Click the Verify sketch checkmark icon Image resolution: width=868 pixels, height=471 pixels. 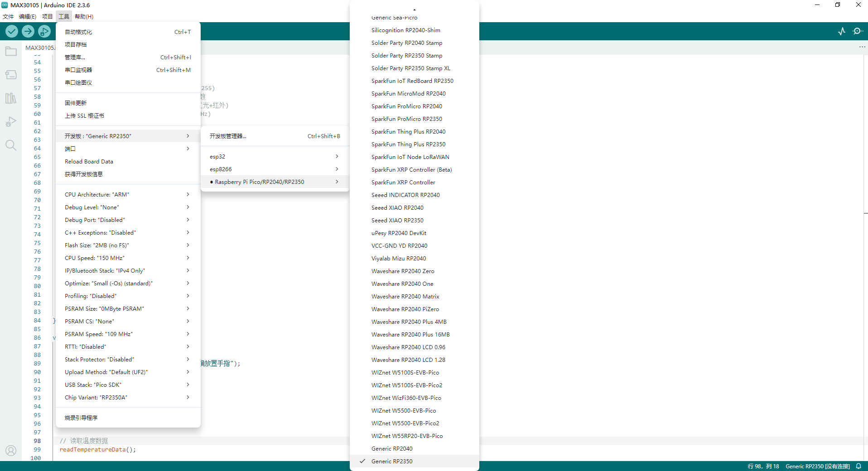pyautogui.click(x=12, y=31)
